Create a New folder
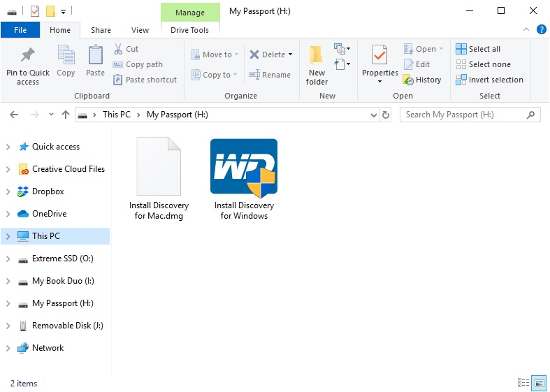This screenshot has height=392, width=550. tap(317, 66)
